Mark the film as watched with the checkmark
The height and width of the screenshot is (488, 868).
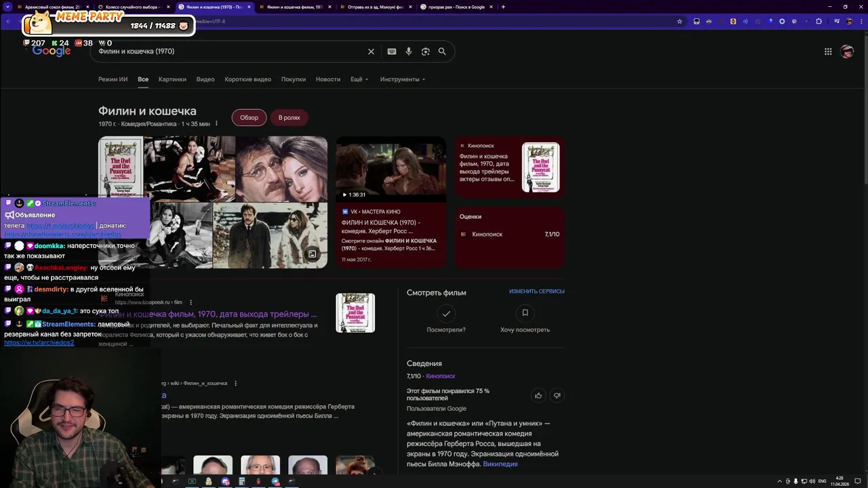point(446,313)
